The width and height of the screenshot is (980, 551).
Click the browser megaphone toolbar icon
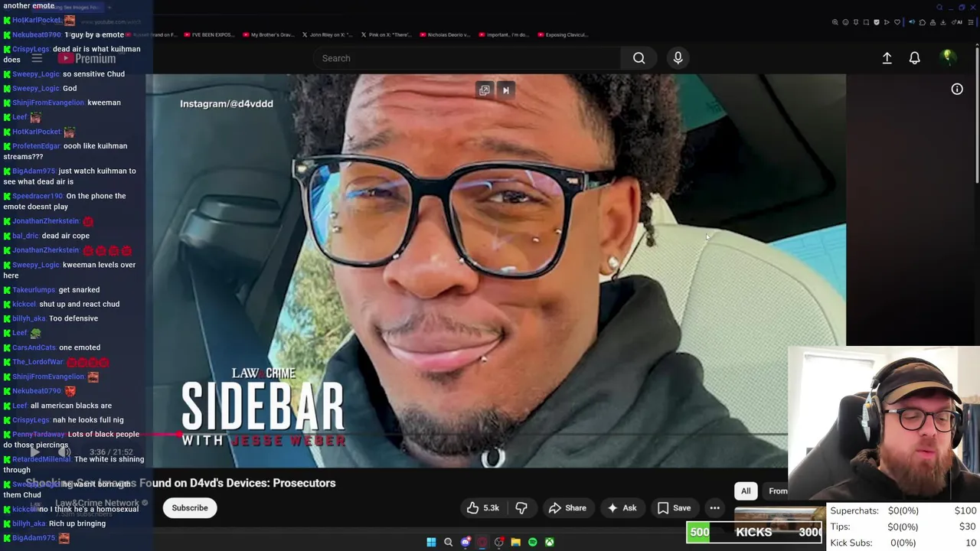click(912, 22)
